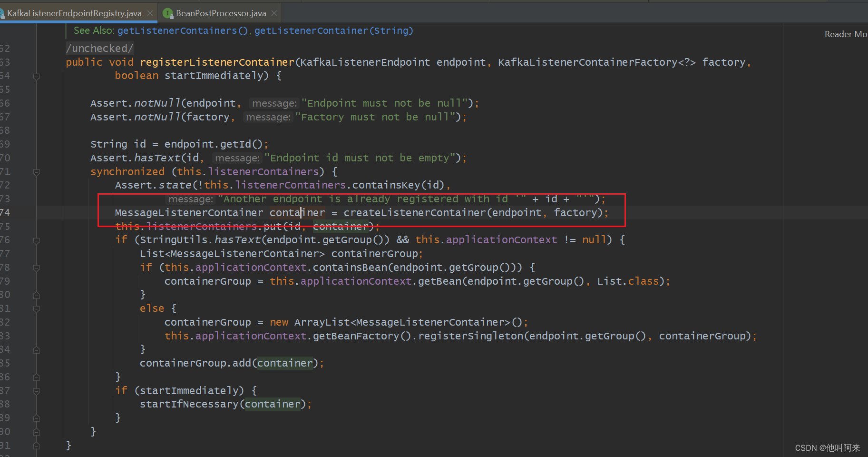Click the hasText call on the Assert line

pos(157,158)
